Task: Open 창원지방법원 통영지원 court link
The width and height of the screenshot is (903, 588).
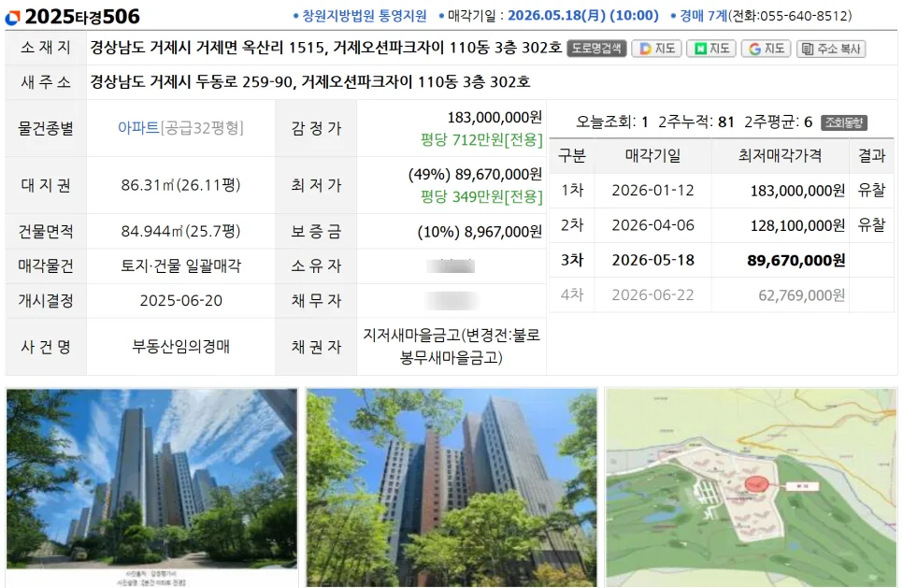Action: pos(365,16)
